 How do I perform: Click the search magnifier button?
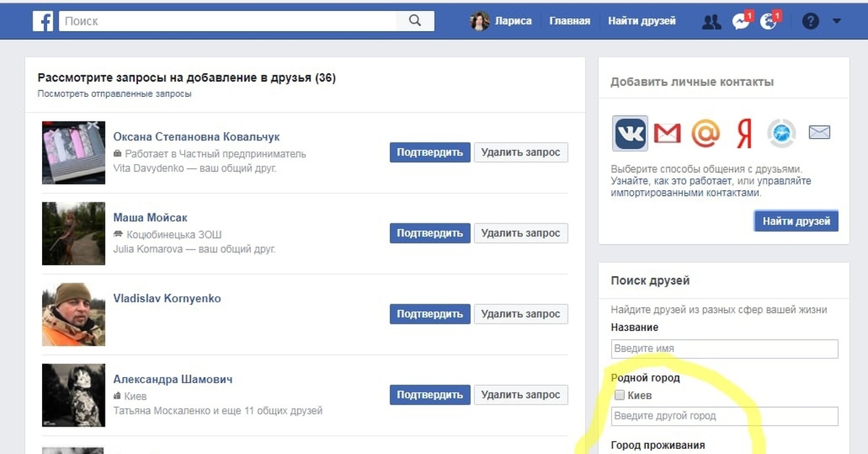pos(414,21)
